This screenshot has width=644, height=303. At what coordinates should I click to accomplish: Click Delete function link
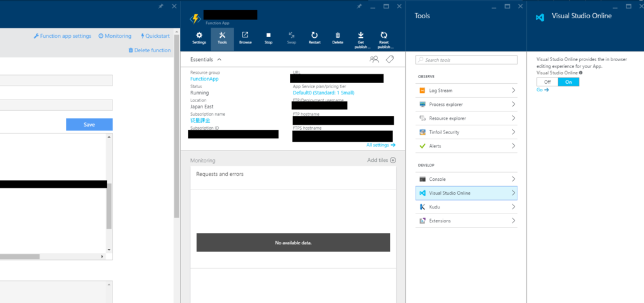pyautogui.click(x=150, y=50)
